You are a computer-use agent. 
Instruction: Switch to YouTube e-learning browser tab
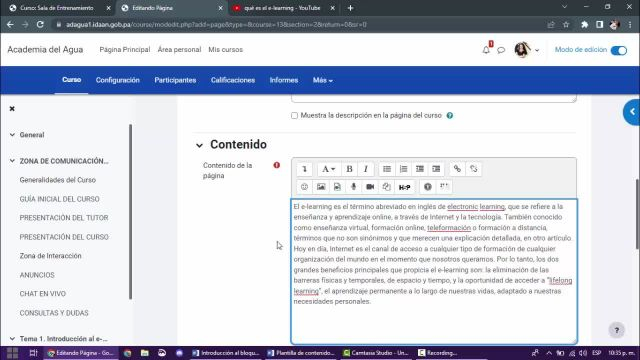coord(282,8)
